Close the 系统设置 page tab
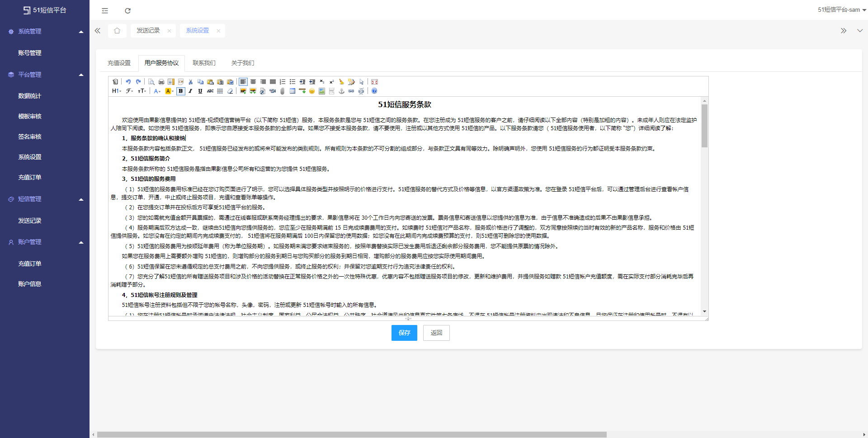868x438 pixels. point(218,31)
